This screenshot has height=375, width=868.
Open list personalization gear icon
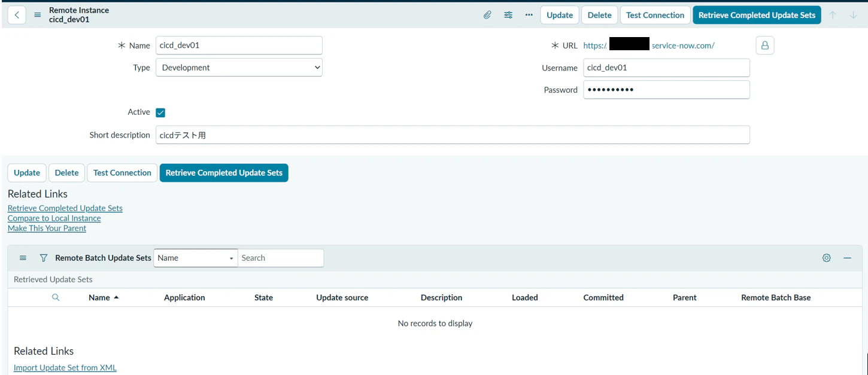click(827, 258)
